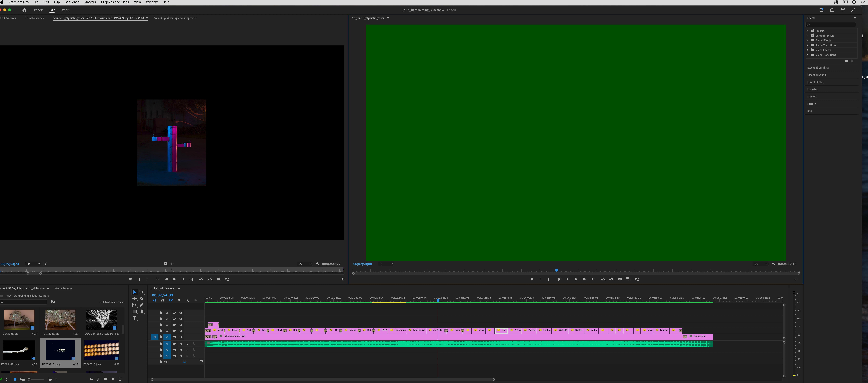The image size is (868, 383).
Task: Toggle lock on track V4
Action: (161, 319)
